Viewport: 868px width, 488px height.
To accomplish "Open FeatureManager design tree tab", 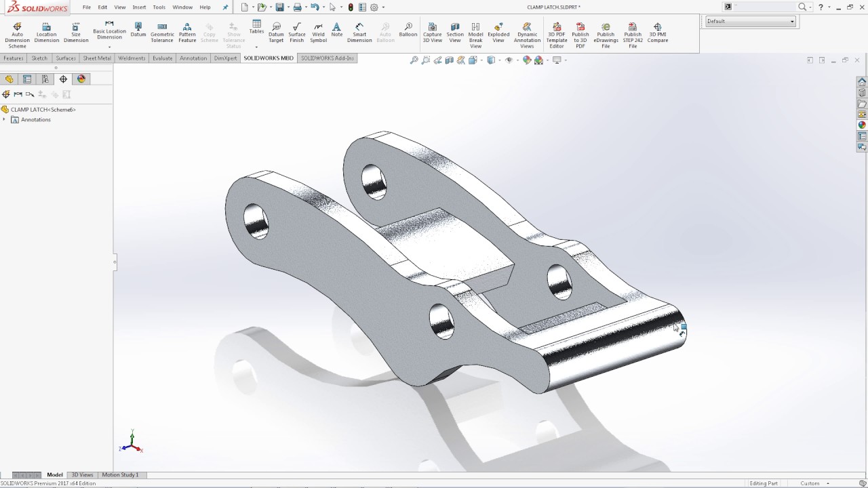I will (9, 79).
